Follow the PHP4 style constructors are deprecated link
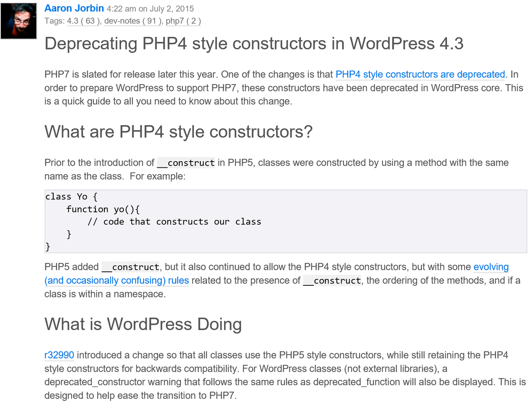The height and width of the screenshot is (405, 532). tap(420, 74)
